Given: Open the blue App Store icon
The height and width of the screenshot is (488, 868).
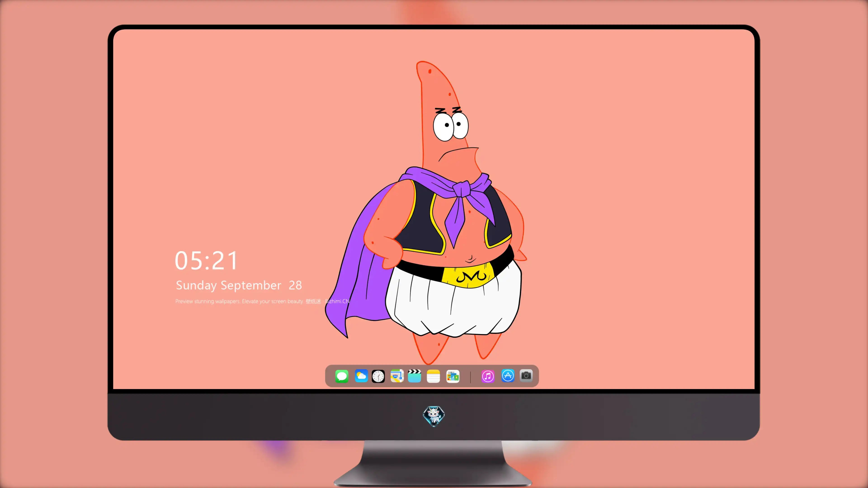Looking at the screenshot, I should coord(508,376).
